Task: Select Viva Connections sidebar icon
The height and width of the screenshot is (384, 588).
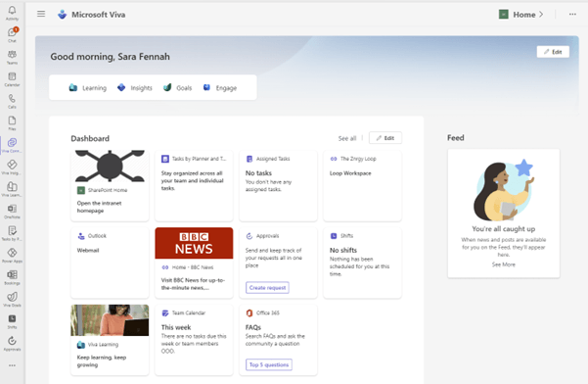Action: click(12, 145)
